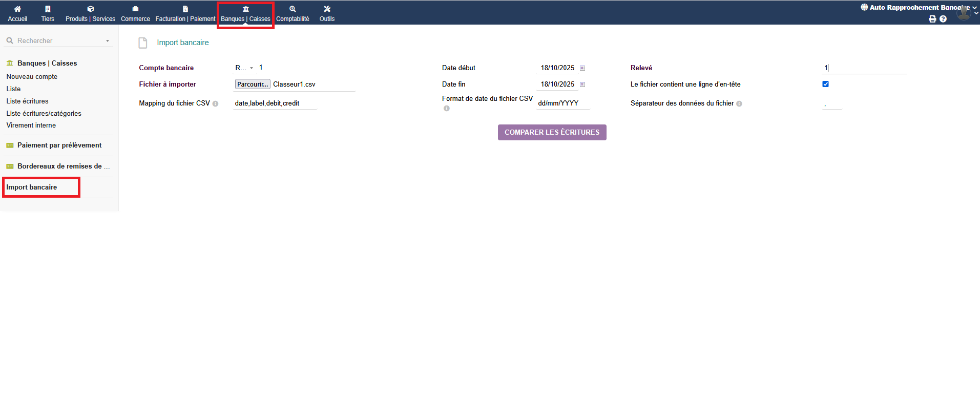The width and height of the screenshot is (980, 400).
Task: Click the Relevé input field
Action: coord(864,68)
